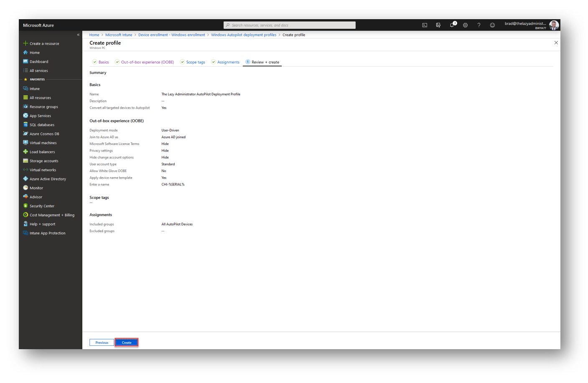
Task: Click the App Services icon
Action: point(25,116)
